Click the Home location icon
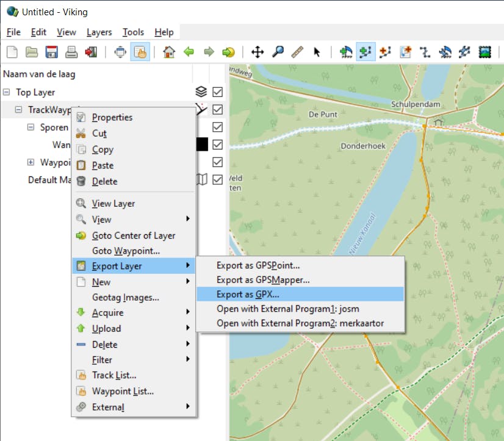The width and height of the screenshot is (504, 441). click(x=169, y=52)
